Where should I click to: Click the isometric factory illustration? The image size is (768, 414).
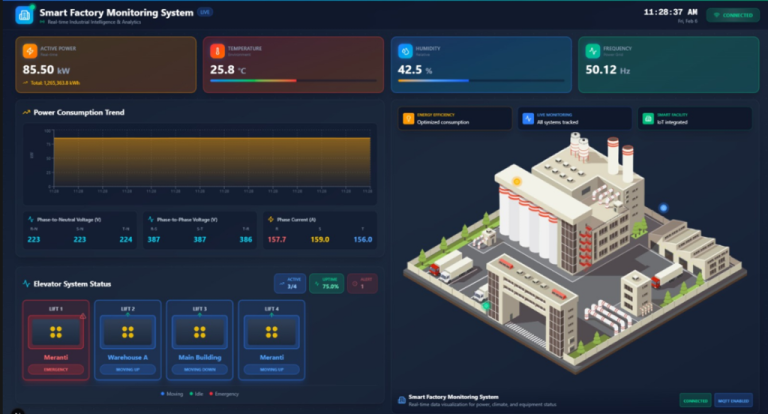point(575,254)
